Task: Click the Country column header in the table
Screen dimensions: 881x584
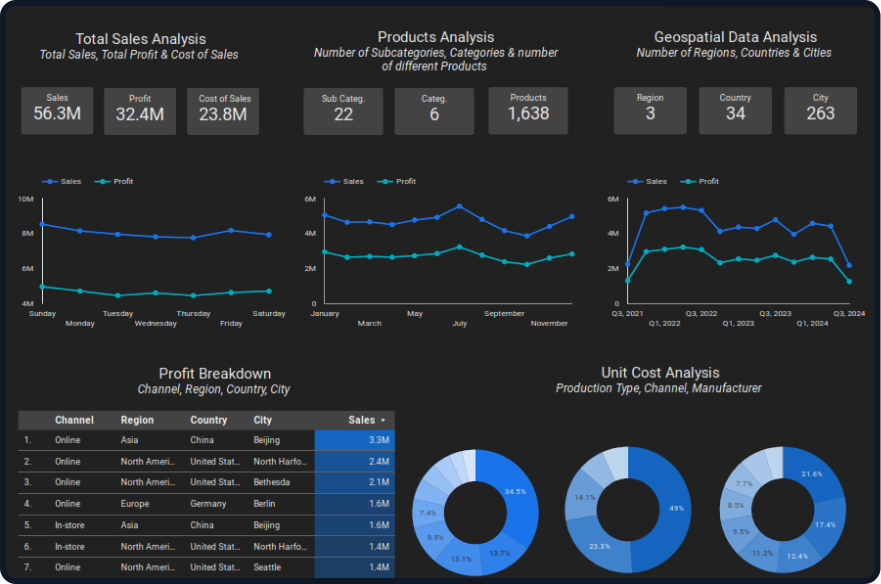Action: [208, 421]
